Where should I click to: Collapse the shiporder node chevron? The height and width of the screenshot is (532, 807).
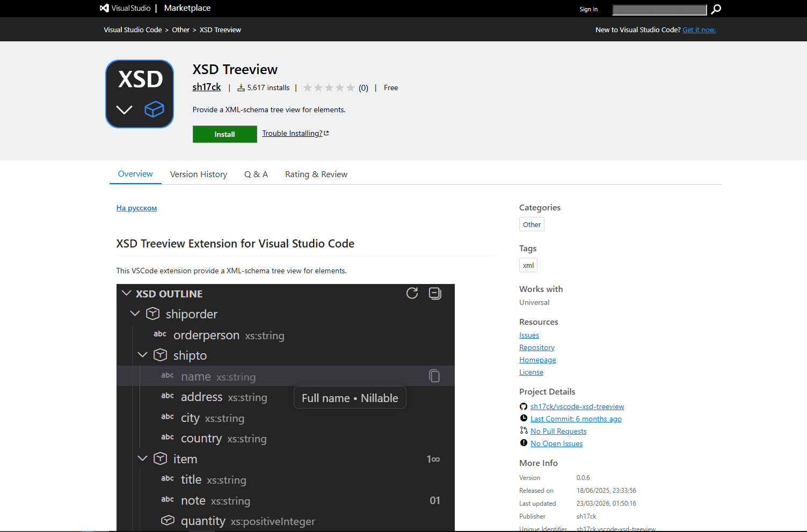coord(135,314)
